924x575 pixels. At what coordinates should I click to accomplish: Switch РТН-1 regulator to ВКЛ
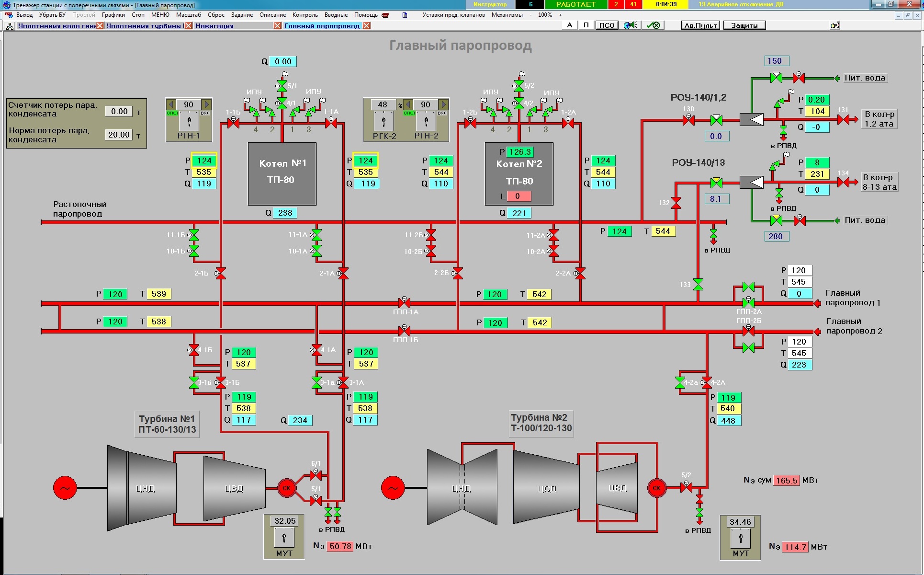pos(205,114)
